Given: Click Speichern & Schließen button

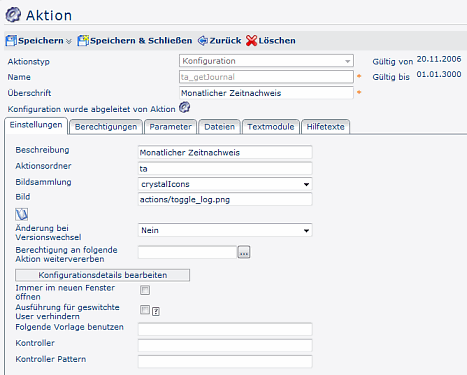Looking at the screenshot, I should [x=135, y=41].
